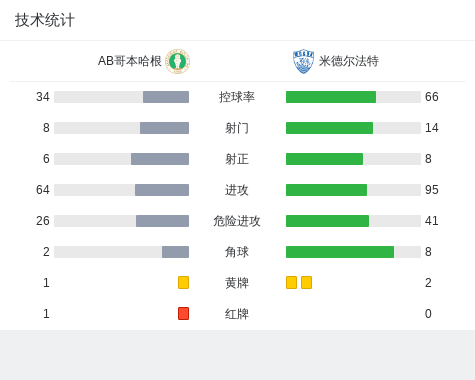Viewport: 475px width, 380px height.
Task: Click 米德尔法特's second yellow card icon
Action: pyautogui.click(x=306, y=282)
